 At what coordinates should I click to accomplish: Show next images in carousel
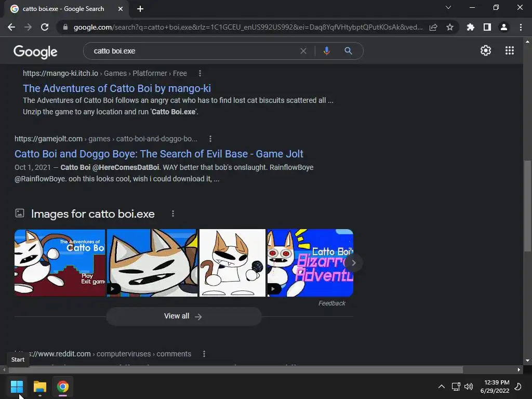tap(353, 262)
